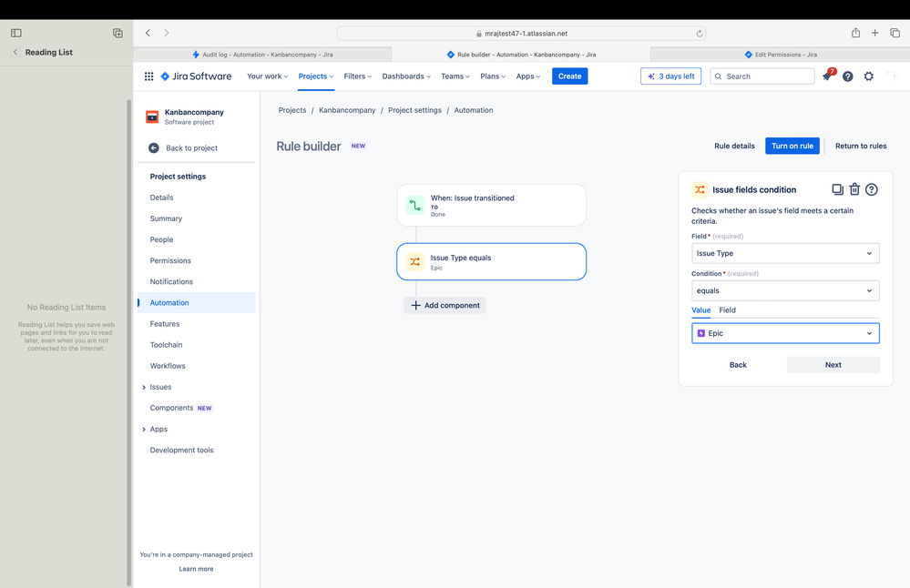The width and height of the screenshot is (910, 588).
Task: Open Permissions in project settings
Action: [x=170, y=261]
